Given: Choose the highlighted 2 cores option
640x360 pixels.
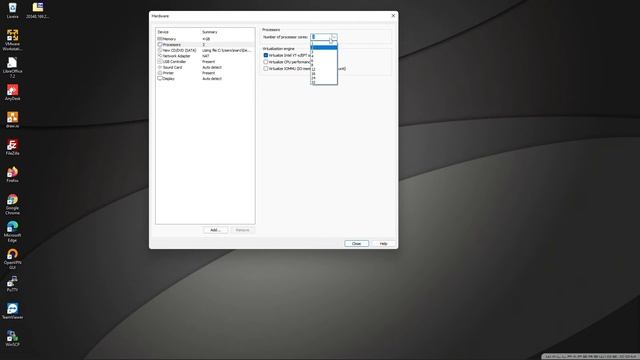Looking at the screenshot, I should [324, 48].
